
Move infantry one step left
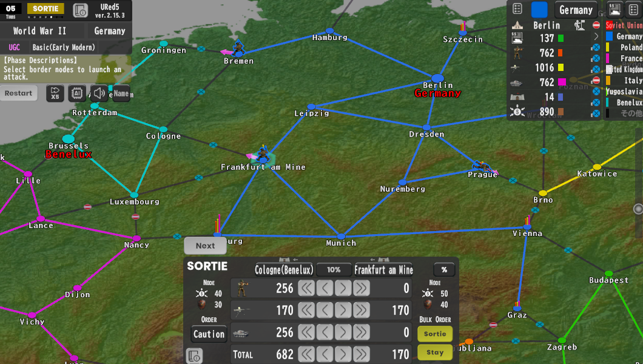click(325, 288)
